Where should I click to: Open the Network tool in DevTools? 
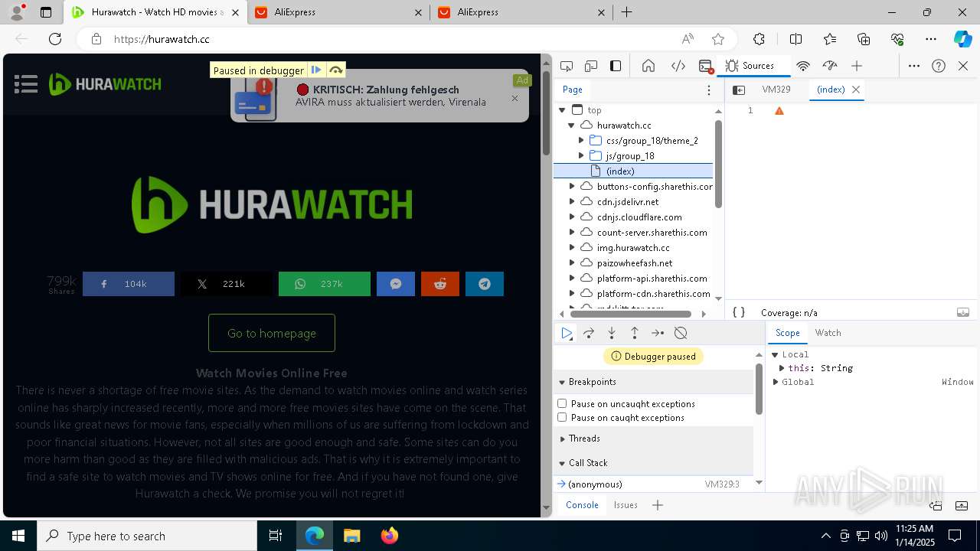[x=803, y=66]
